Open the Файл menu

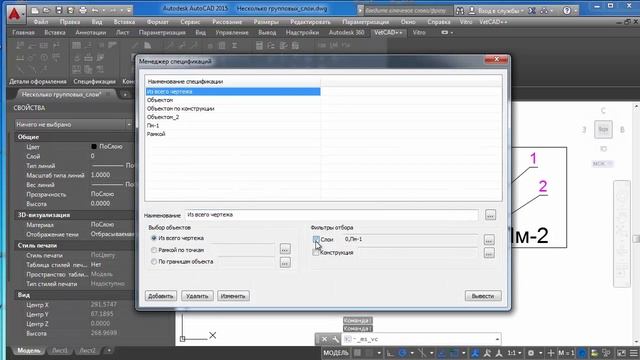[x=40, y=22]
